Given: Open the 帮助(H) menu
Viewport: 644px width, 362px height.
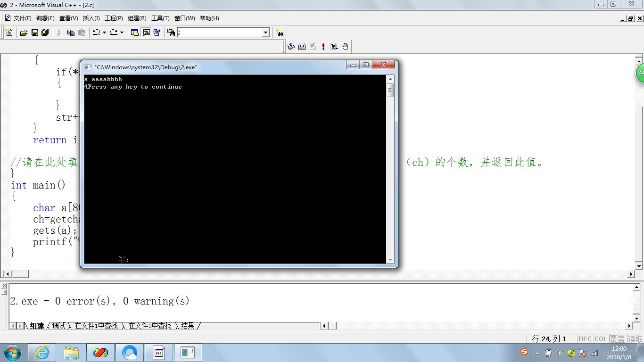Looking at the screenshot, I should pos(209,18).
